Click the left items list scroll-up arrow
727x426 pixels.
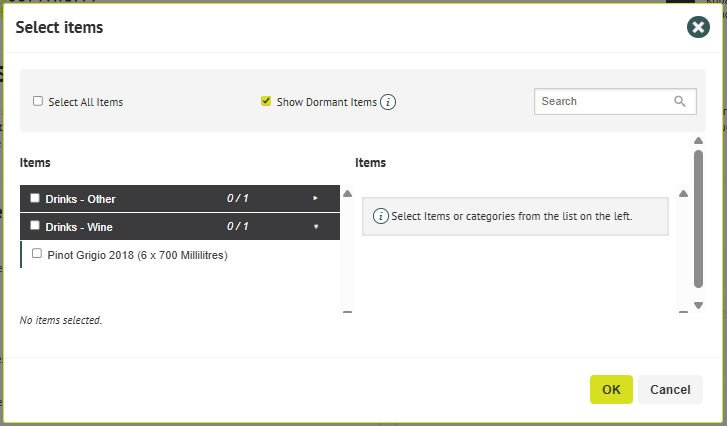tap(348, 194)
